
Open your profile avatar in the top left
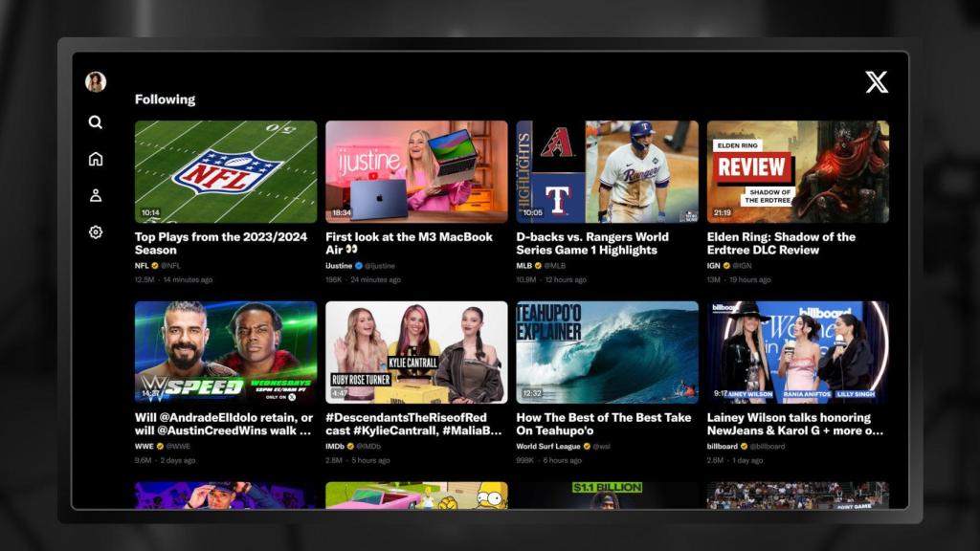coord(93,80)
